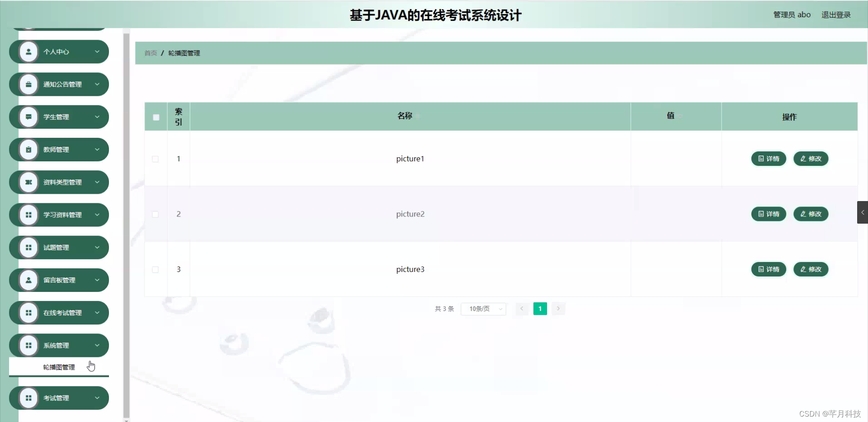
Task: Expand the 系统管理 menu chevron
Action: coord(97,345)
